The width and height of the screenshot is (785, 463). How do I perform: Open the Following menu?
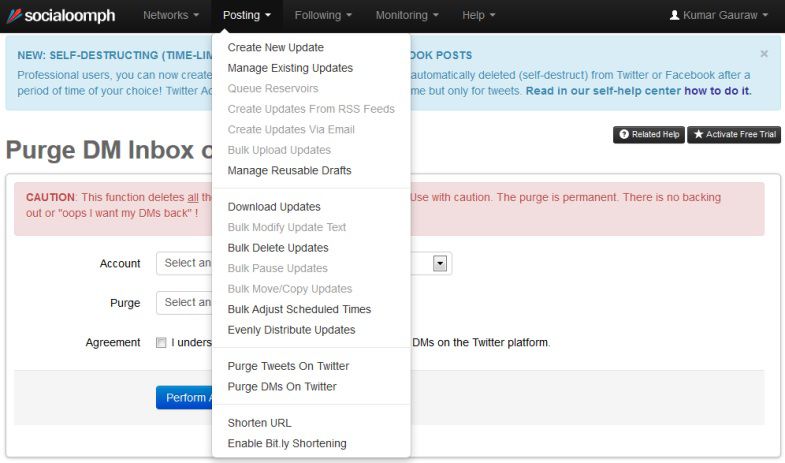[x=323, y=16]
